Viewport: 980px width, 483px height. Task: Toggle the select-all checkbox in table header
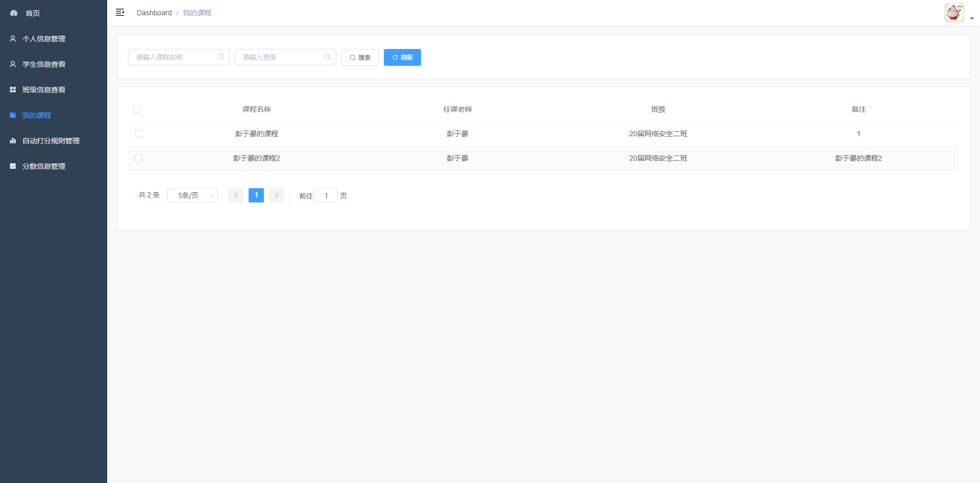click(x=137, y=109)
